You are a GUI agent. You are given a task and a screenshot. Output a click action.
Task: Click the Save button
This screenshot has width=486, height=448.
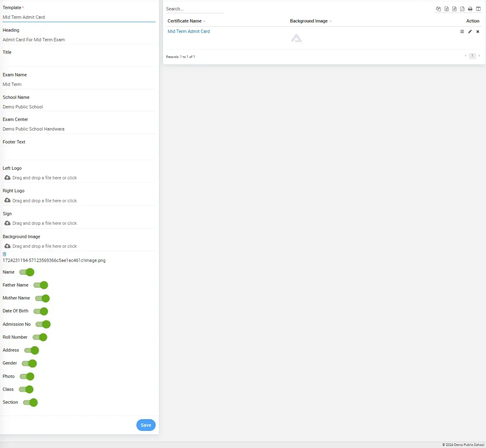coord(146,425)
